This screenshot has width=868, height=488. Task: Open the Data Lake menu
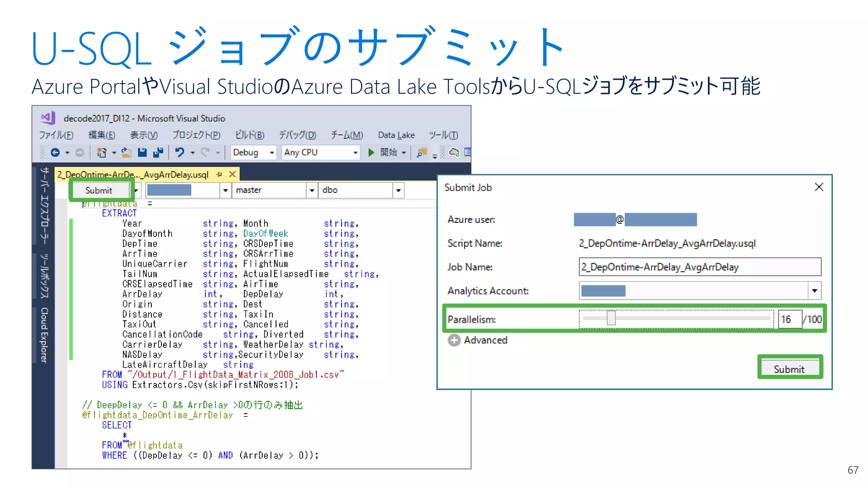pyautogui.click(x=396, y=135)
